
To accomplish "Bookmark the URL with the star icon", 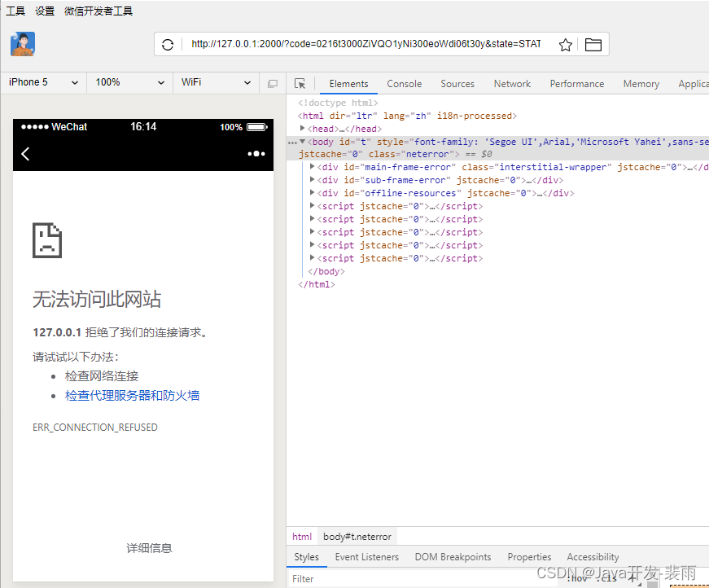I will tap(565, 44).
